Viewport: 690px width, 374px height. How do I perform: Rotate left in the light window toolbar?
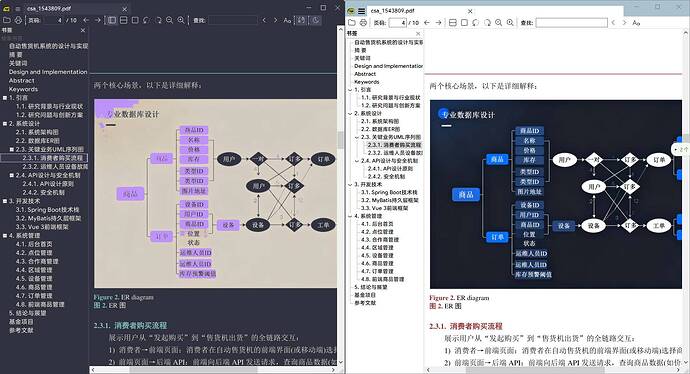[x=476, y=22]
